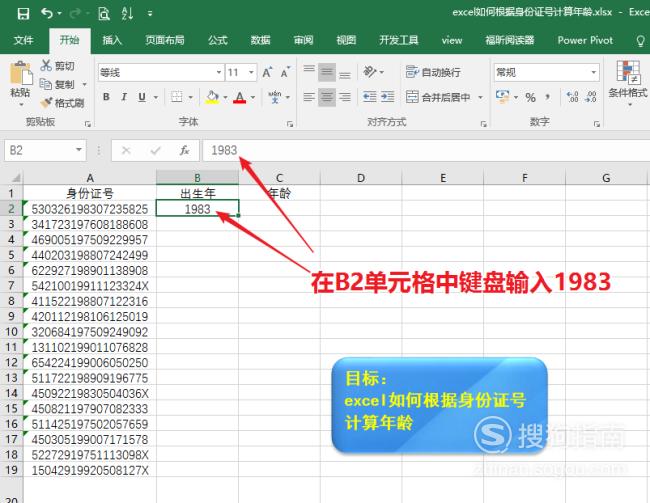Click the formula bar cancel X icon
Screen dimensions: 650x503
tap(126, 150)
